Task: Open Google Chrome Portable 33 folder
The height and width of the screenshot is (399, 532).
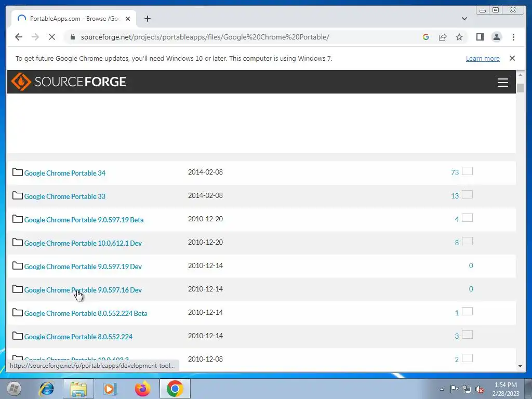Action: (x=65, y=196)
